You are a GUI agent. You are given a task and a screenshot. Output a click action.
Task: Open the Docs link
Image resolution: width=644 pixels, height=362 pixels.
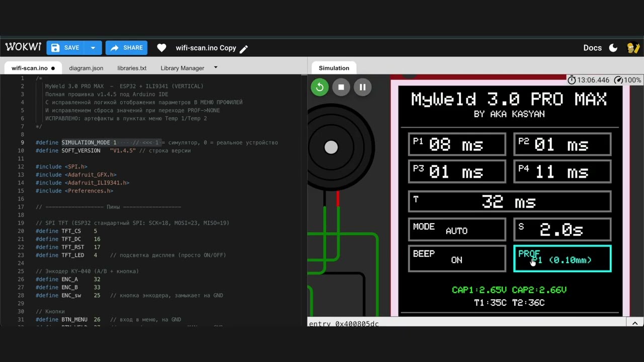(592, 48)
